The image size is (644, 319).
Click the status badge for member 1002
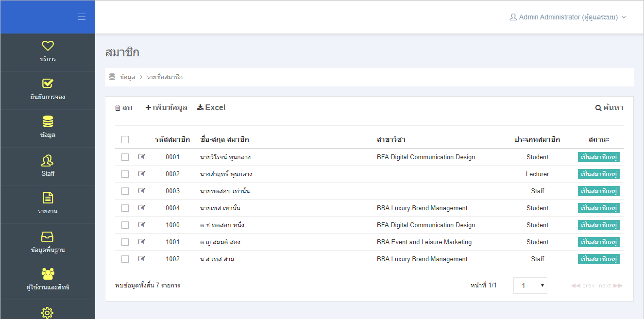coord(599,259)
